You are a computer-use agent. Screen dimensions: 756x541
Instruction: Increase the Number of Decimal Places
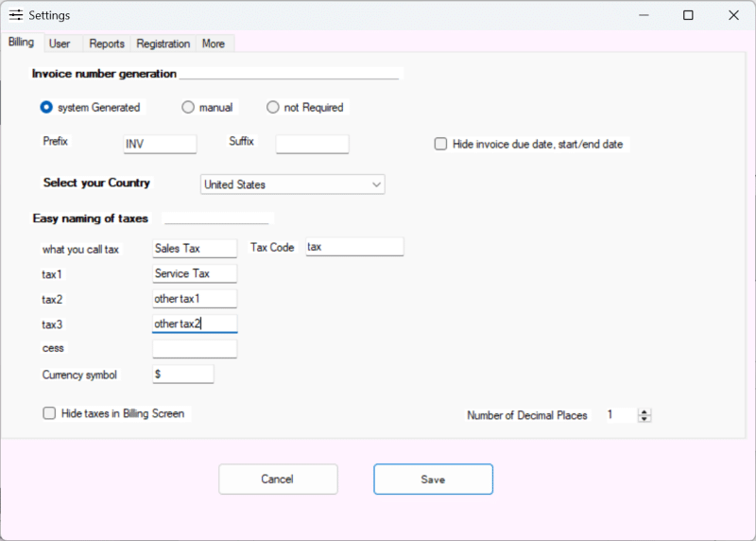(644, 411)
